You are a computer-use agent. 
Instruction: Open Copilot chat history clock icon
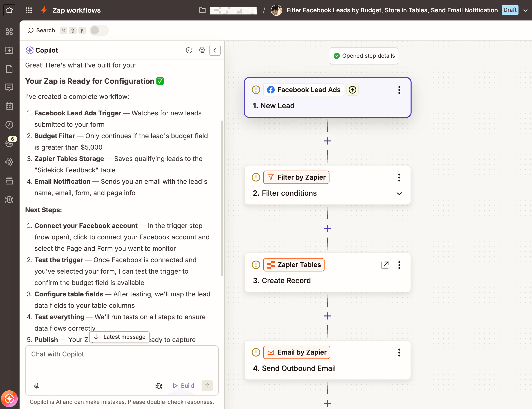pos(189,50)
